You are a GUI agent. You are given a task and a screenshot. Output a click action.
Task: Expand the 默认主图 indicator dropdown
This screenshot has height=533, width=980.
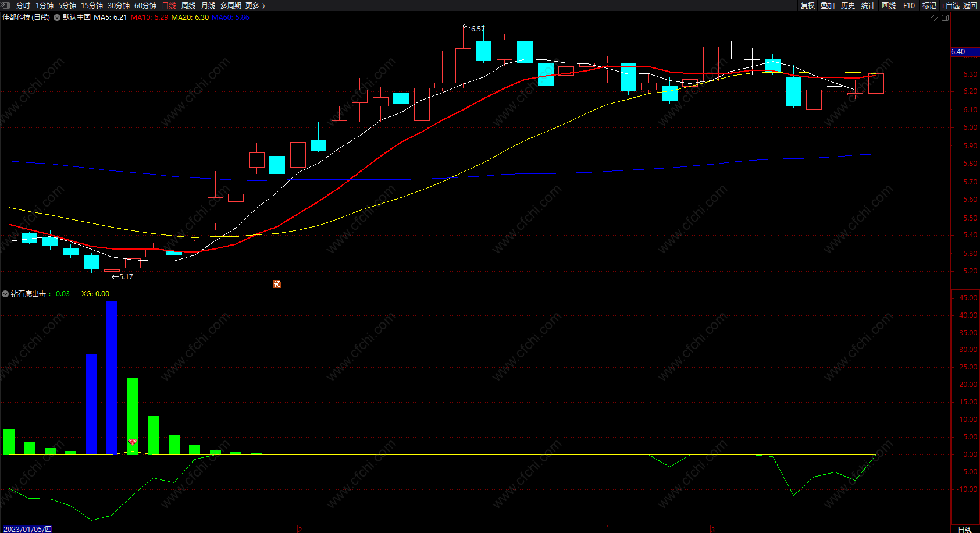click(57, 17)
